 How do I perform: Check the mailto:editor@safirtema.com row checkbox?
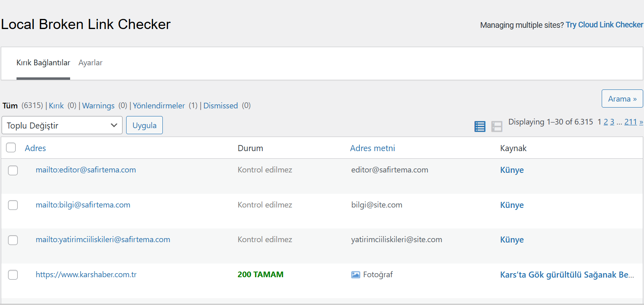[x=13, y=170]
